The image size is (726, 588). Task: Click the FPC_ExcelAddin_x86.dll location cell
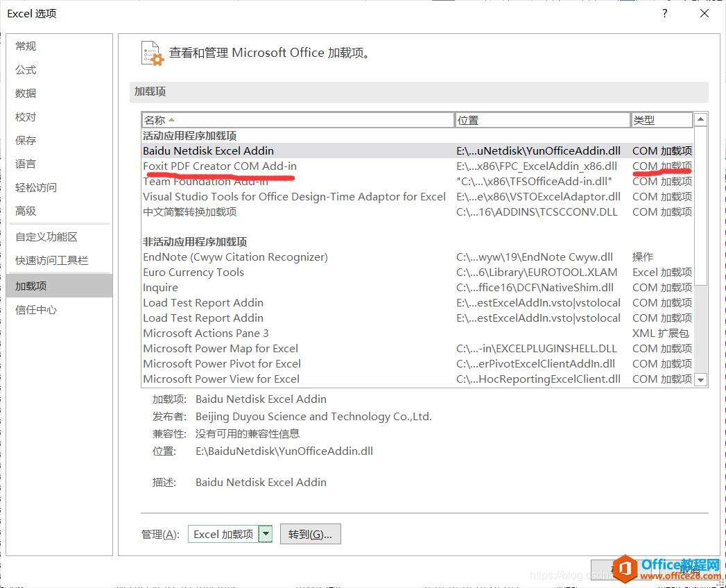(537, 166)
